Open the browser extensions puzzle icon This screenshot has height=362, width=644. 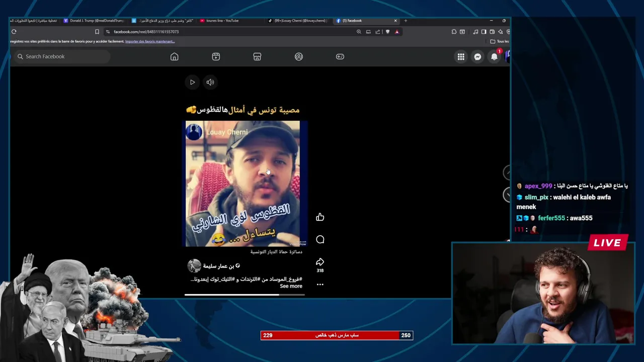454,32
